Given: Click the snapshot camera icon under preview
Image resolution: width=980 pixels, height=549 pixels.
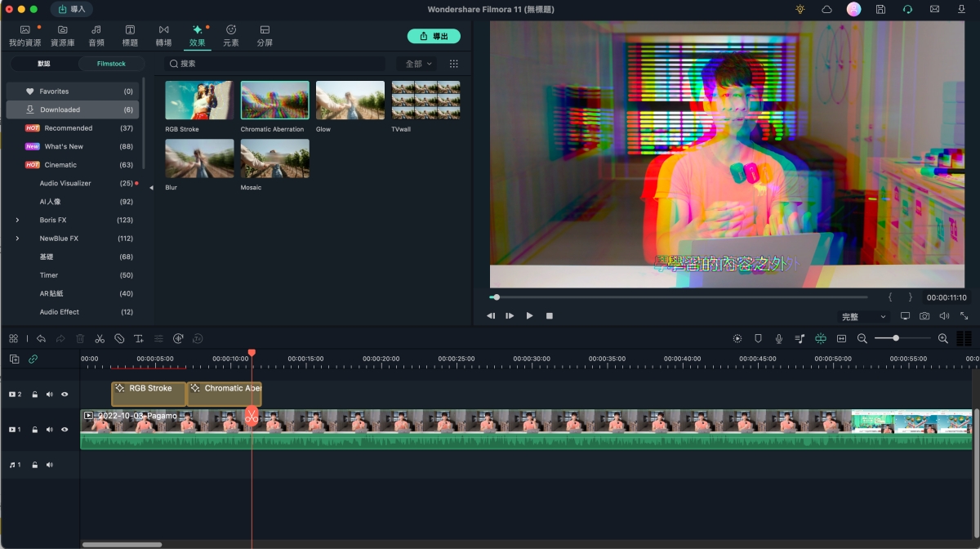Looking at the screenshot, I should [x=924, y=316].
